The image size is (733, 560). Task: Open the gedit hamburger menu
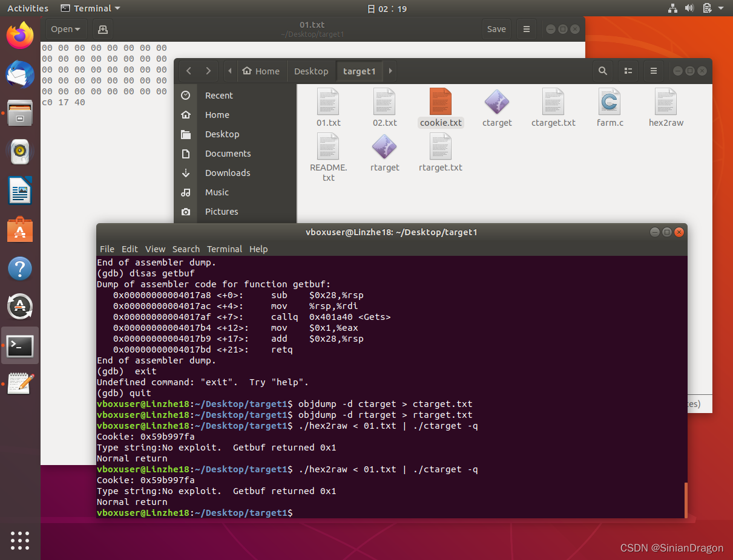(x=526, y=29)
